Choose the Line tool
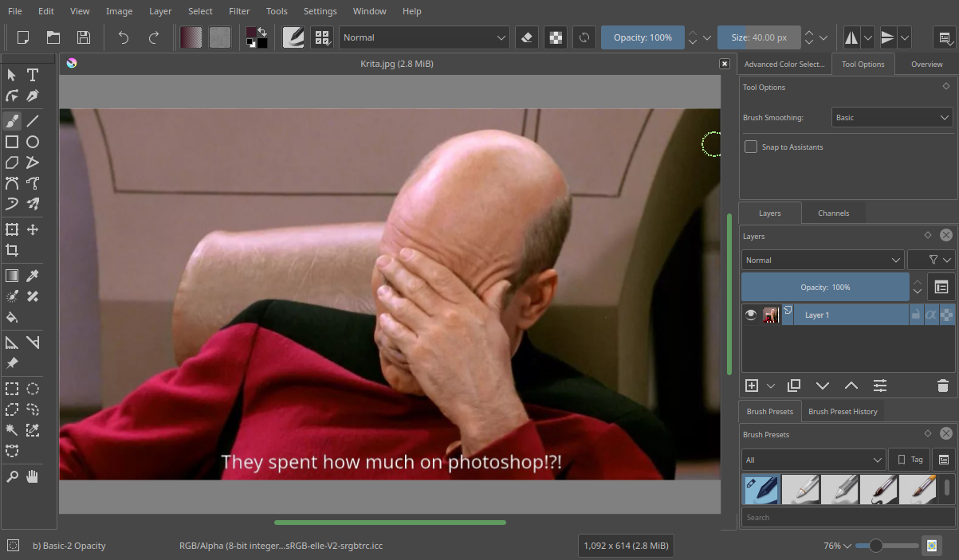Viewport: 959px width, 560px height. 33,121
